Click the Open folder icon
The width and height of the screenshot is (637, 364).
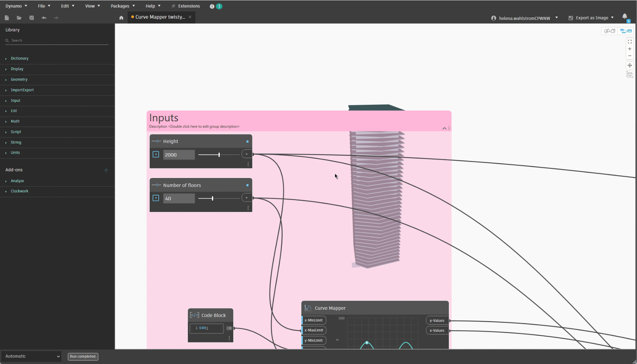pos(19,18)
